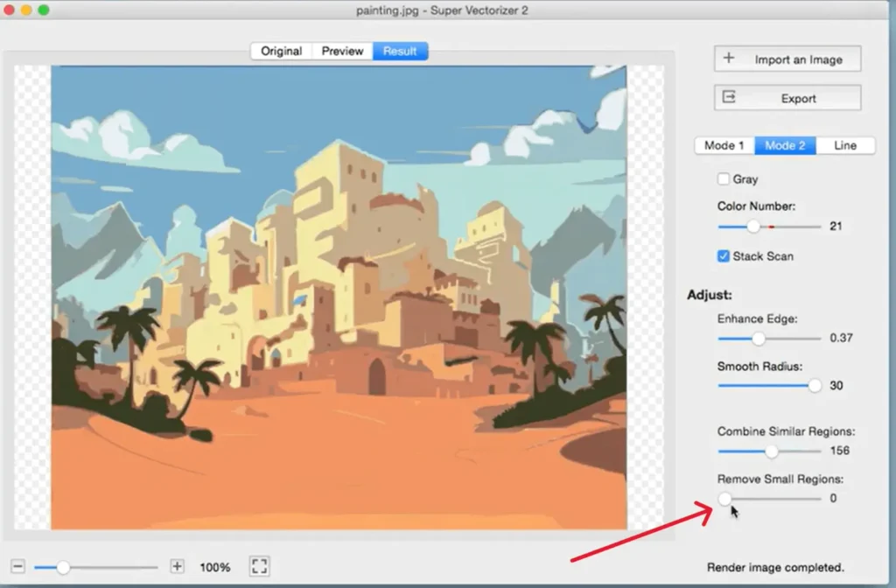Image resolution: width=896 pixels, height=588 pixels.
Task: Click the zoom out minus icon
Action: tap(17, 567)
